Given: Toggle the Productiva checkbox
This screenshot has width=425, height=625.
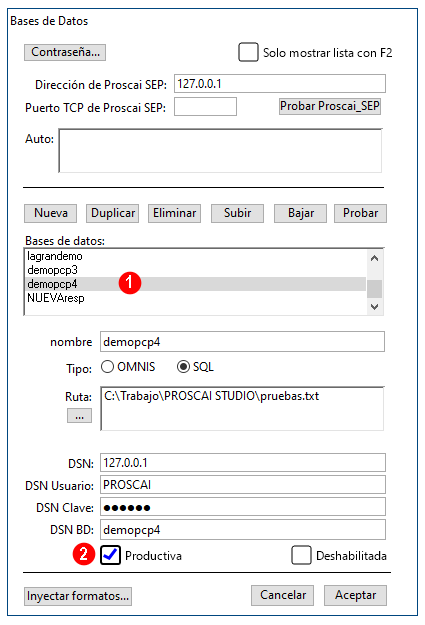Looking at the screenshot, I should point(110,555).
